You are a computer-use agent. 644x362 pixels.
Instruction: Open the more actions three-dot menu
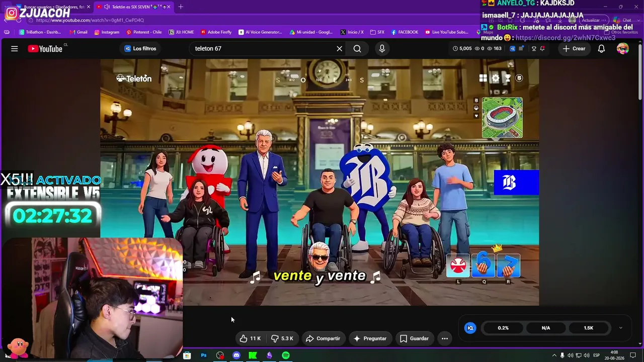tap(445, 338)
